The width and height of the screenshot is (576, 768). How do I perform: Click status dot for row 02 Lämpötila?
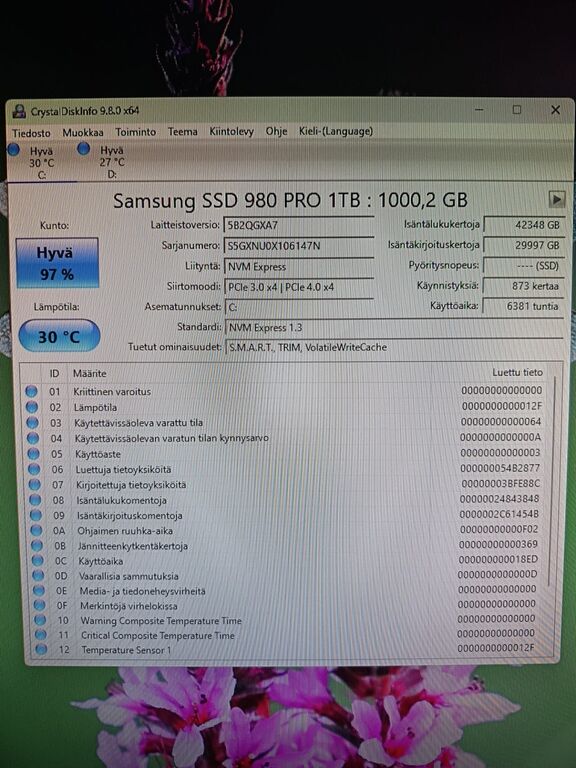pos(32,407)
